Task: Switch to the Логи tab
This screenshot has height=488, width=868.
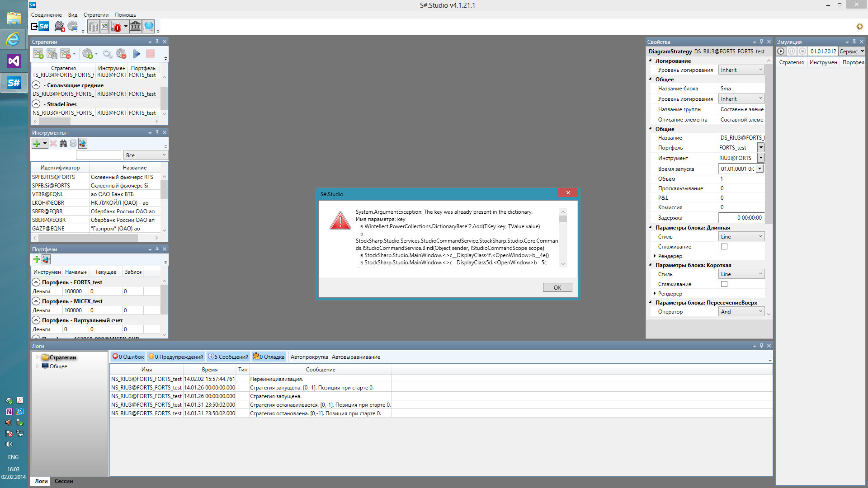Action: tap(41, 481)
